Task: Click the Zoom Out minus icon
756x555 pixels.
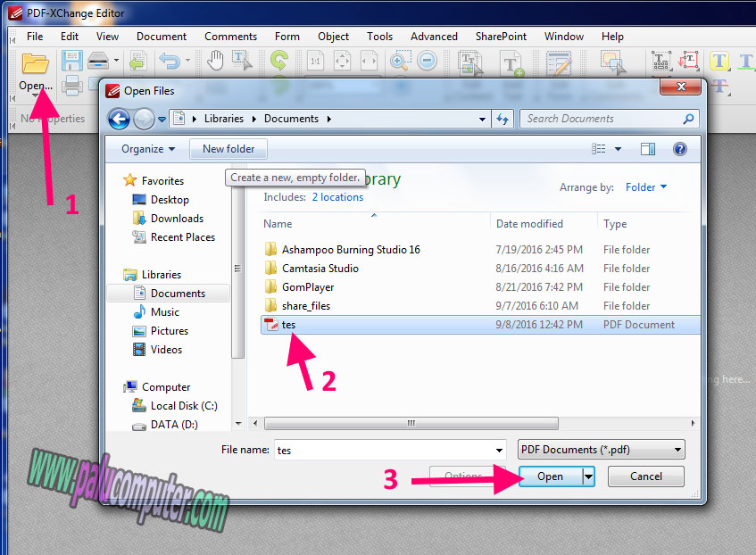Action: tap(428, 61)
